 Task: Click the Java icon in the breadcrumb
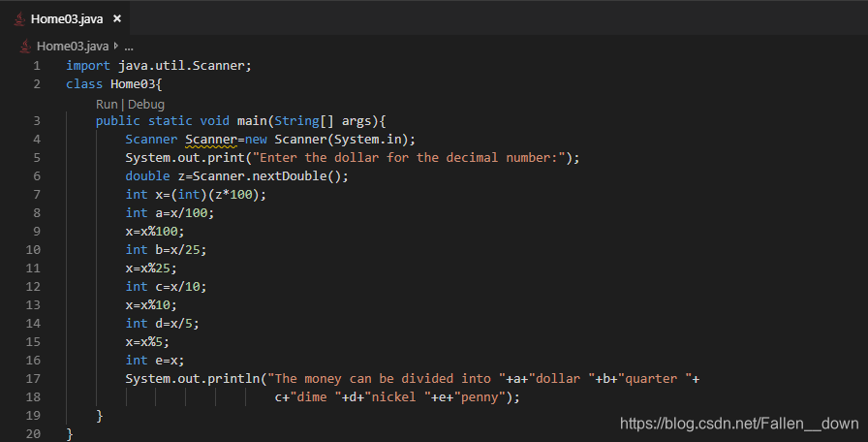pyautogui.click(x=25, y=46)
